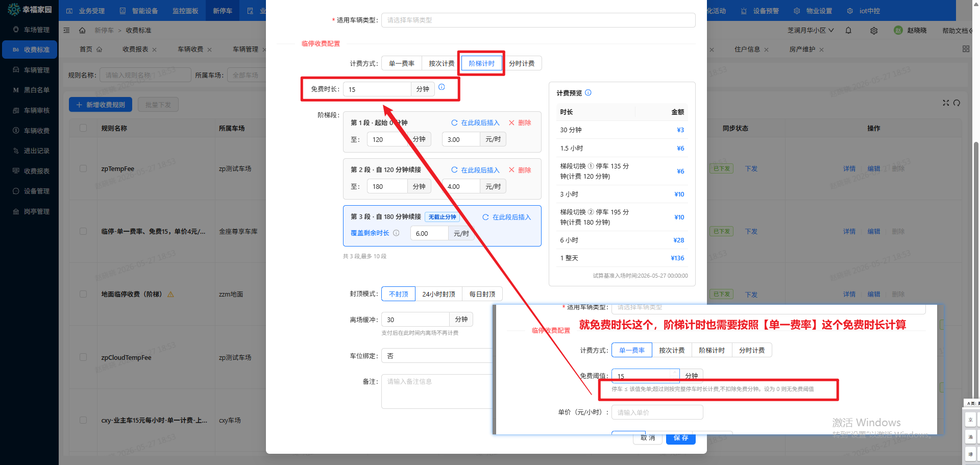
Task: Tick the zpCloudTempFee row checkbox
Action: point(83,357)
